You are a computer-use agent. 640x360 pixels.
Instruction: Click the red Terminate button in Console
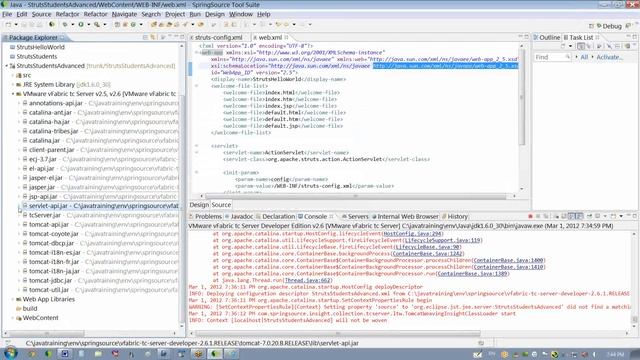(530, 216)
